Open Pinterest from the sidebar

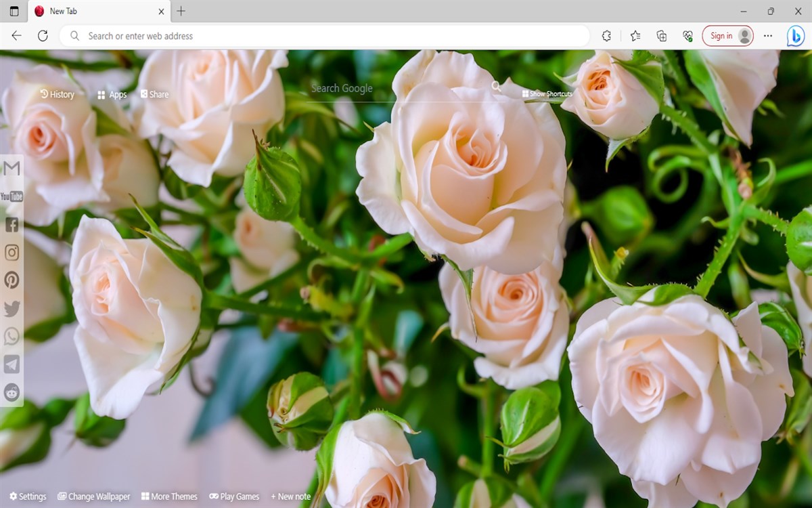coord(12,280)
